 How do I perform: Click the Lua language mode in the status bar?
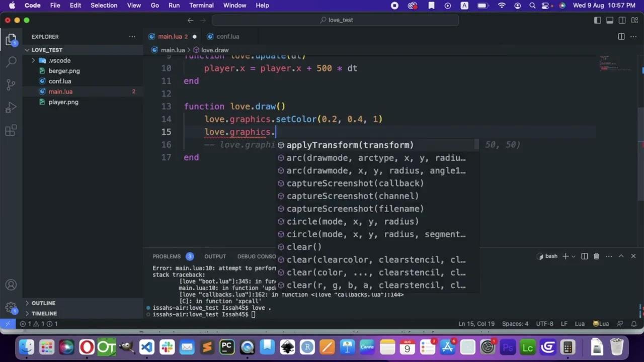[x=580, y=324]
